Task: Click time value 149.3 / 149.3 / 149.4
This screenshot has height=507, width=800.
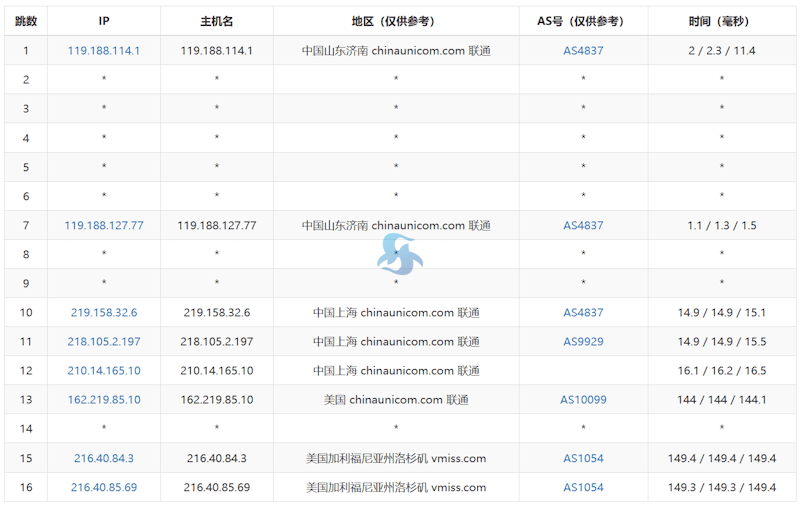Action: coord(721,488)
